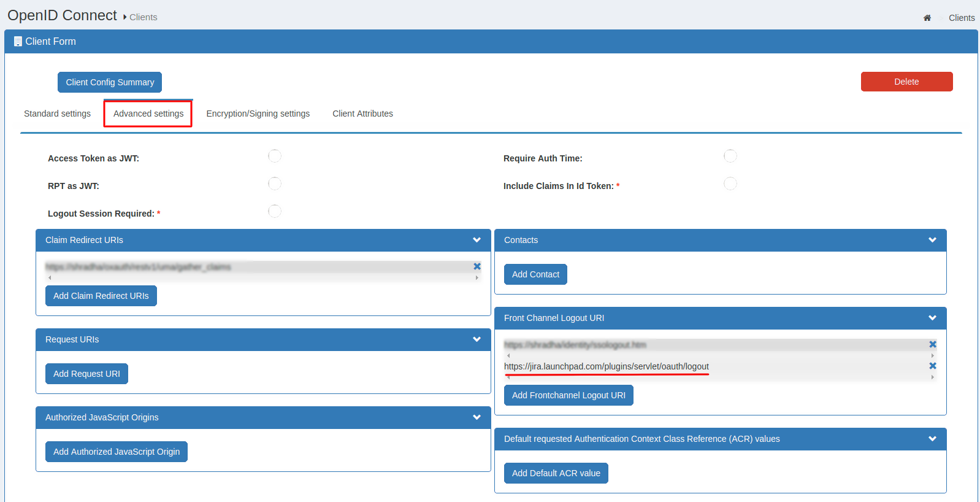Image resolution: width=980 pixels, height=502 pixels.
Task: Click the OpenID Connect page title
Action: 62,15
